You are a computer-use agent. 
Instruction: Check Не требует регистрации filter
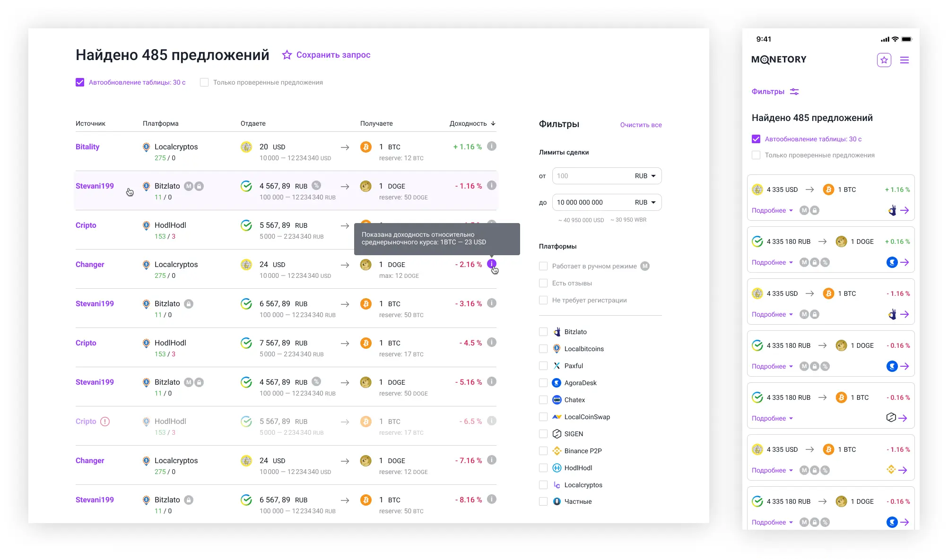click(x=543, y=300)
